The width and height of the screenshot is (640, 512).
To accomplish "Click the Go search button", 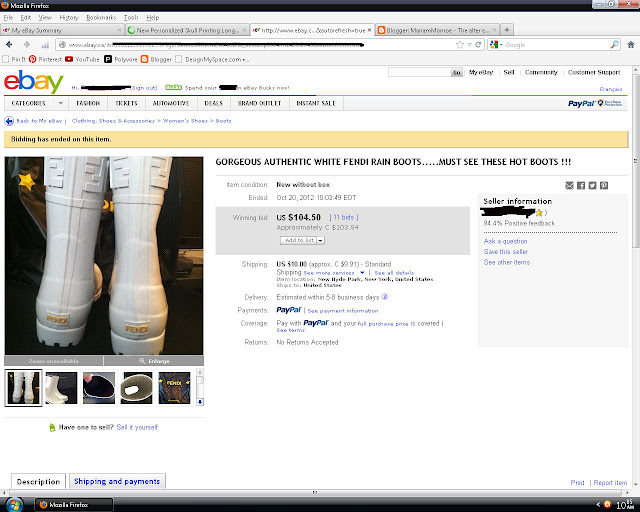I will pyautogui.click(x=457, y=72).
